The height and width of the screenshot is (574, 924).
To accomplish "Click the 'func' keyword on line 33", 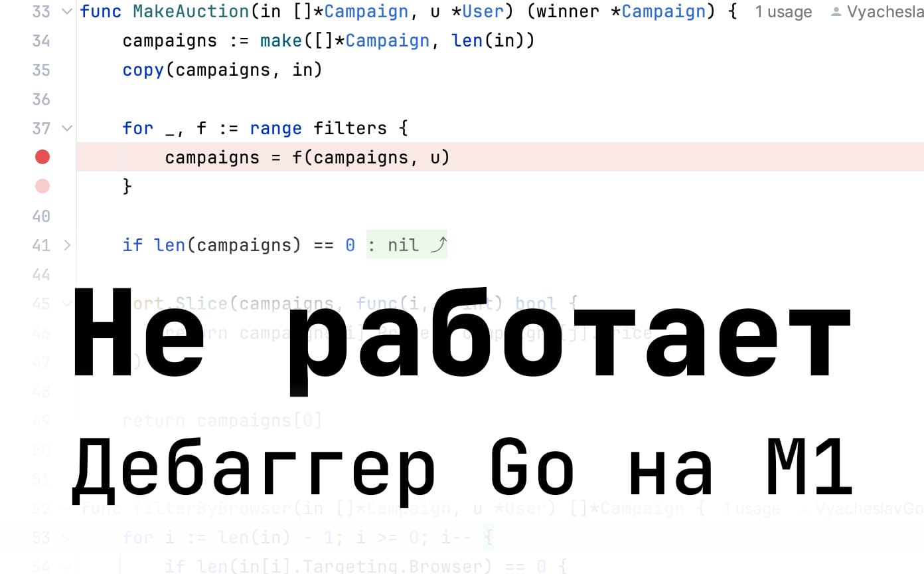I will (x=101, y=12).
